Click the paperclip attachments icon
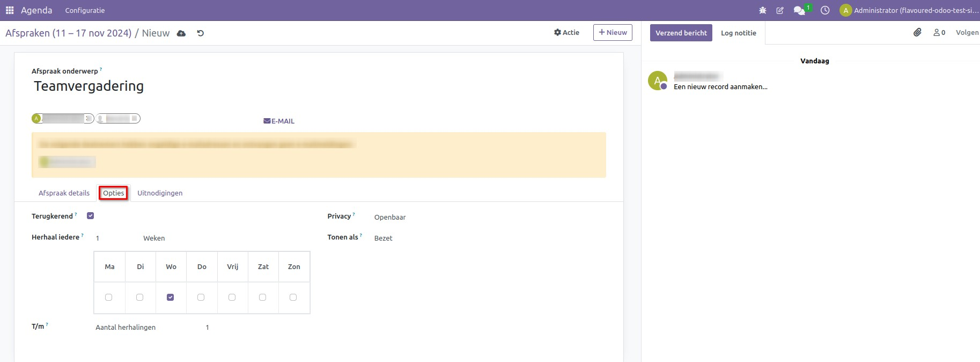Image resolution: width=980 pixels, height=362 pixels. tap(917, 33)
